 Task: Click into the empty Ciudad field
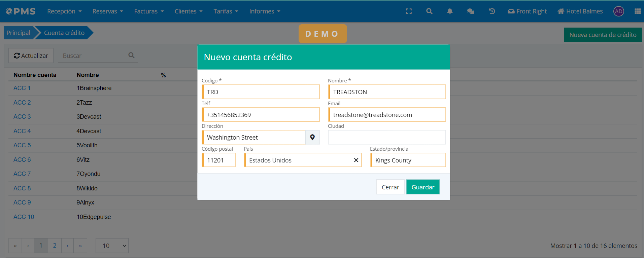tap(387, 137)
